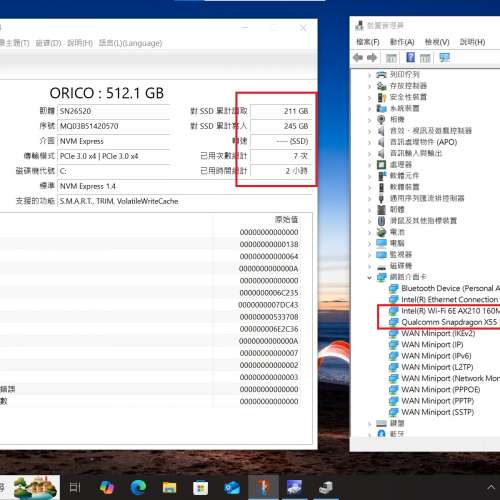Screen dimensions: 500x500
Task: Select Intel(R) Ethernet Connection adapter
Action: click(x=449, y=299)
